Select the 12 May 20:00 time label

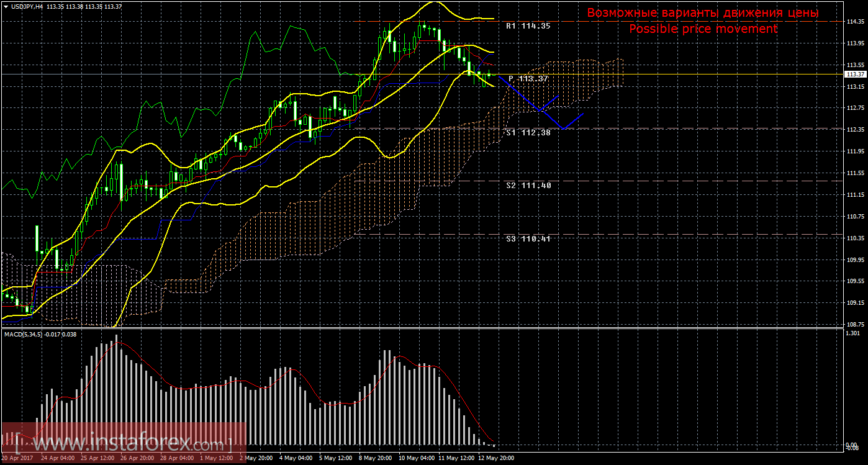(495, 458)
